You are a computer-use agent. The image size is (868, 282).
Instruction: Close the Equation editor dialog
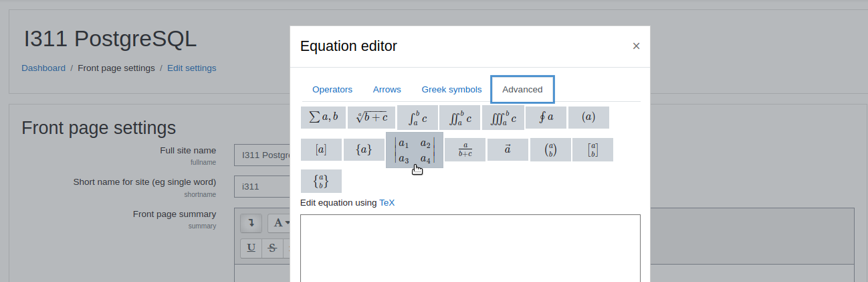coord(636,46)
